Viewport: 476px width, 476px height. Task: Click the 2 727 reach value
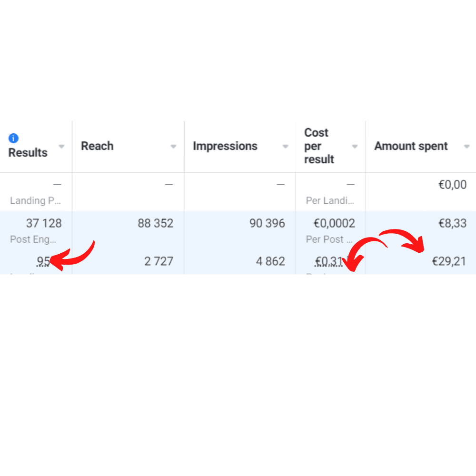pos(159,261)
